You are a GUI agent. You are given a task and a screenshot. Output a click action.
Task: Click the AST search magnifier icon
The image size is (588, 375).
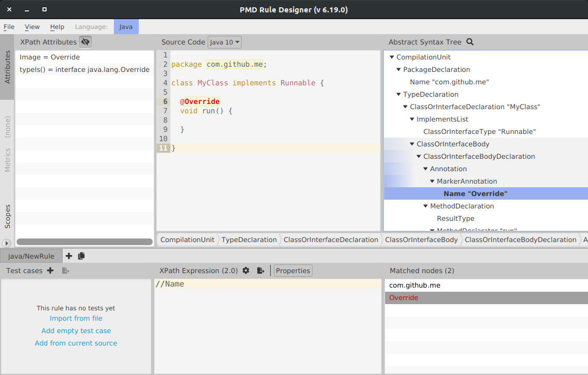click(470, 42)
